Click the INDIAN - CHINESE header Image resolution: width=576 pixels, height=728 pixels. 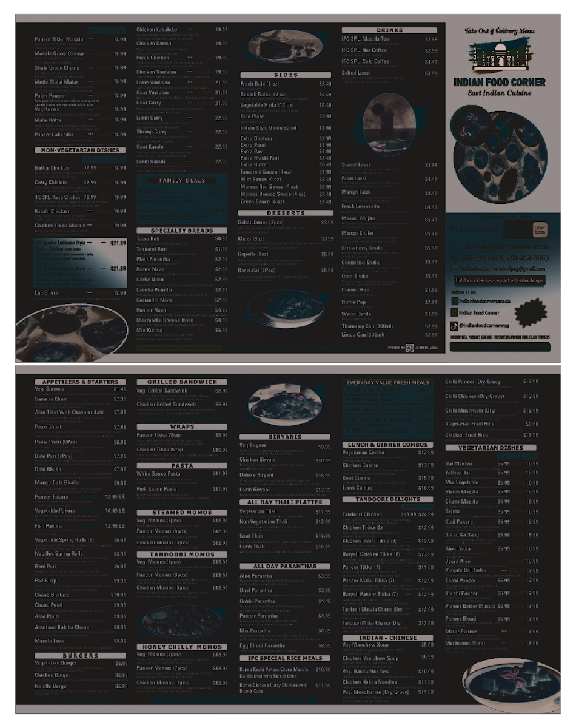pyautogui.click(x=388, y=638)
